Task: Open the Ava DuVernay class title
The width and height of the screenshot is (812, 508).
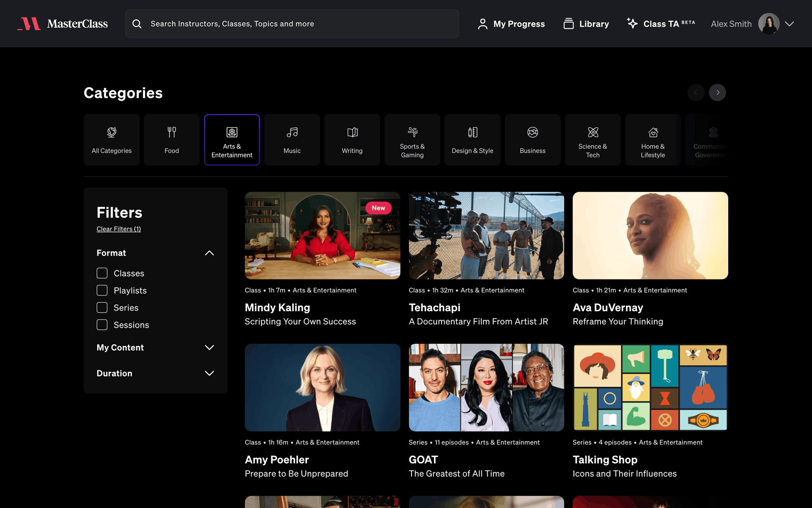Action: 608,308
